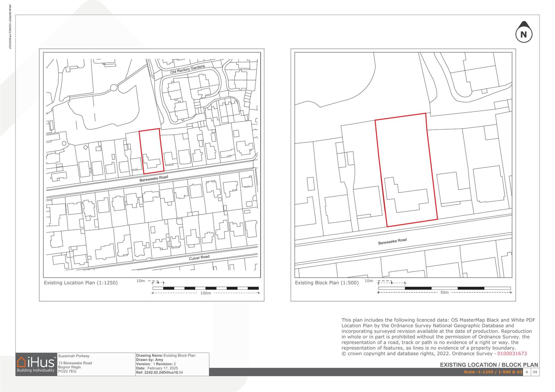Click Bereweeke Road label on the block plan
Viewport: 555px width, 392px height.
click(x=392, y=242)
